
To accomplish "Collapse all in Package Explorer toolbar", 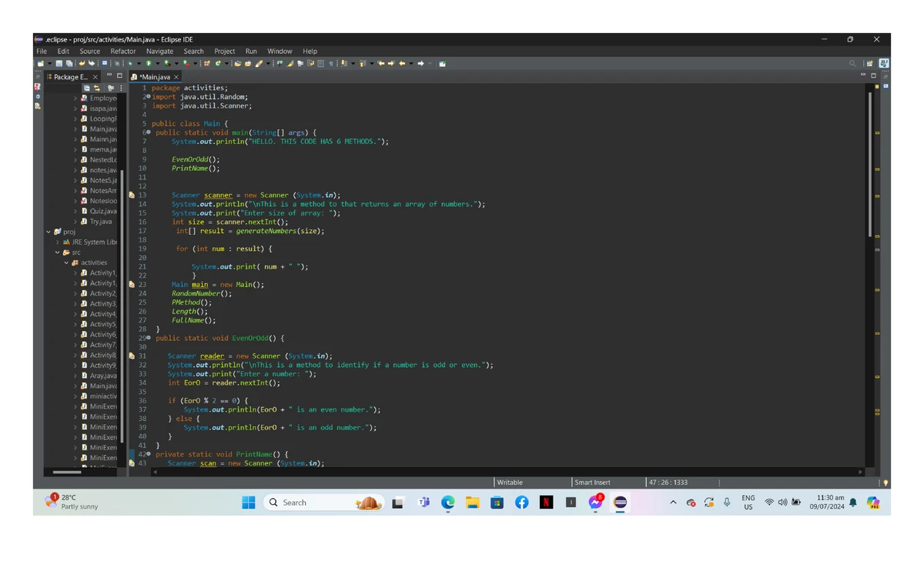I will click(87, 88).
